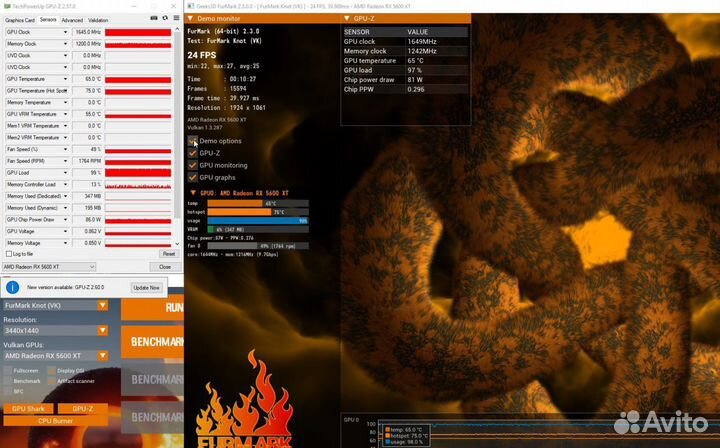720x448 pixels.
Task: Open the Validation tab in GPU-Z
Action: pyautogui.click(x=98, y=20)
